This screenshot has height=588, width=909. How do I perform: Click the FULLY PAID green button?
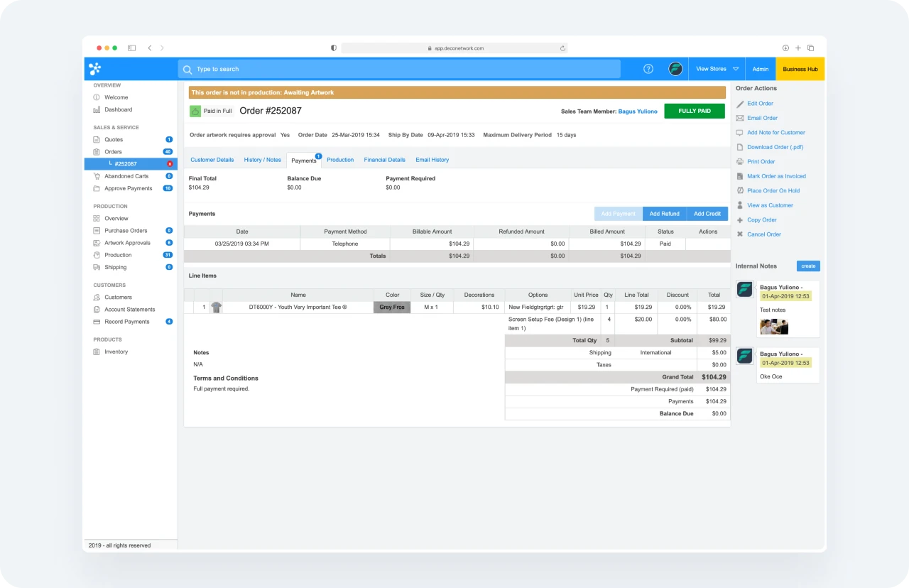click(x=695, y=111)
